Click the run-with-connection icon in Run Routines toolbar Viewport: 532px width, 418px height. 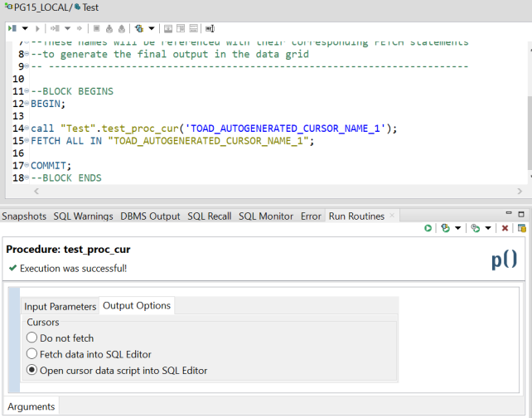coord(445,228)
